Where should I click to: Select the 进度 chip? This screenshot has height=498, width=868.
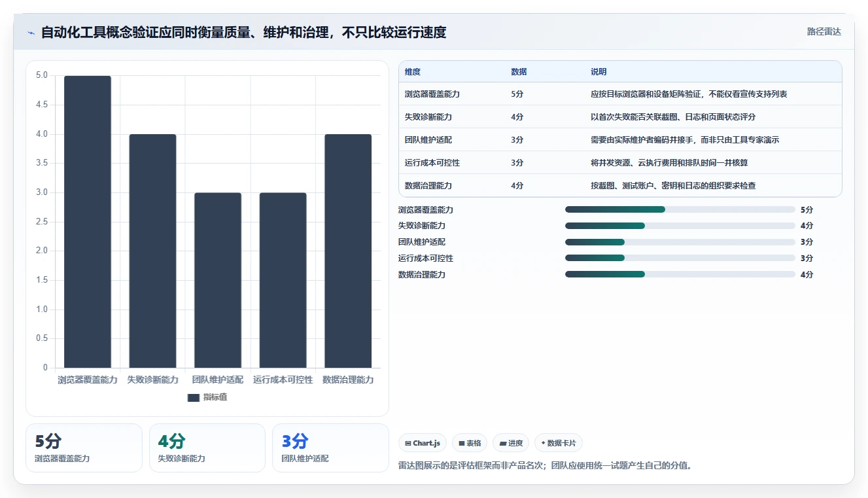point(511,443)
